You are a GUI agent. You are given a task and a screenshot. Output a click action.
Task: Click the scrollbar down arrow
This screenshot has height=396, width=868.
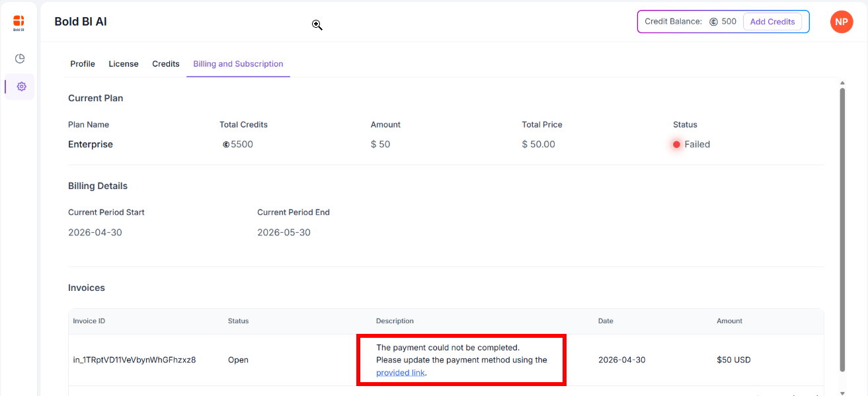pos(842,393)
